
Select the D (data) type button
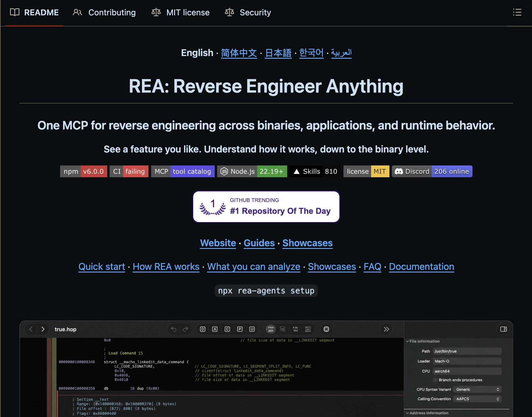point(203,329)
